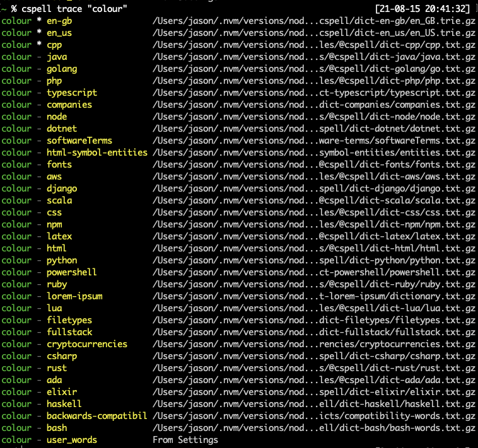Click the timestamp 21-08-15 20:41:32

tap(423, 9)
